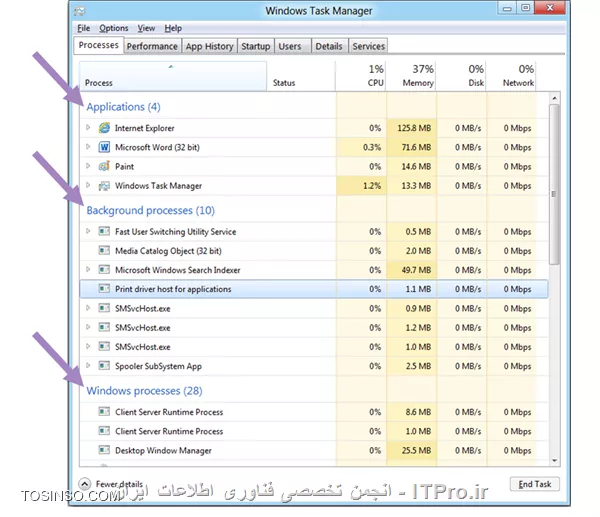Select the Windows processes (28) header
The image size is (600, 517).
pyautogui.click(x=144, y=391)
